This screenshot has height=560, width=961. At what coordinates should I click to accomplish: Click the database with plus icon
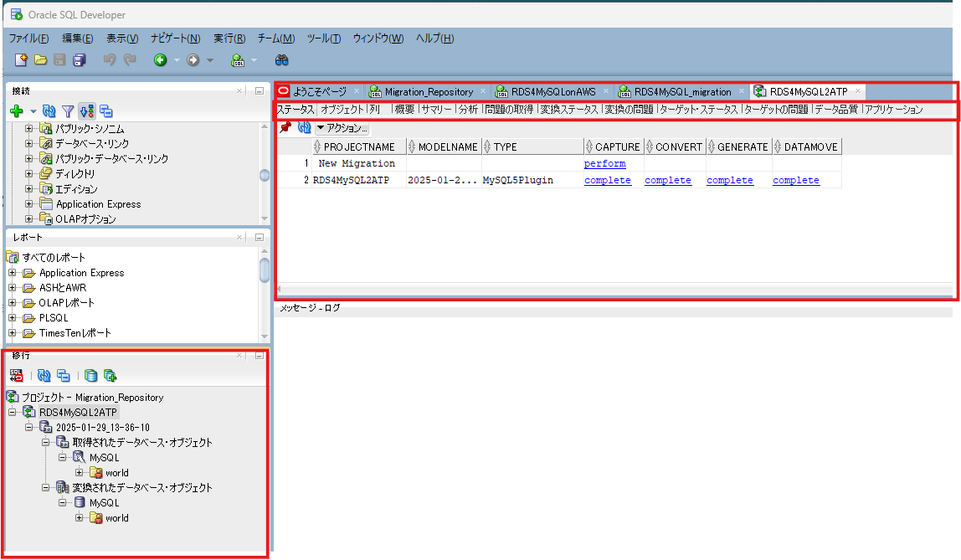point(110,376)
